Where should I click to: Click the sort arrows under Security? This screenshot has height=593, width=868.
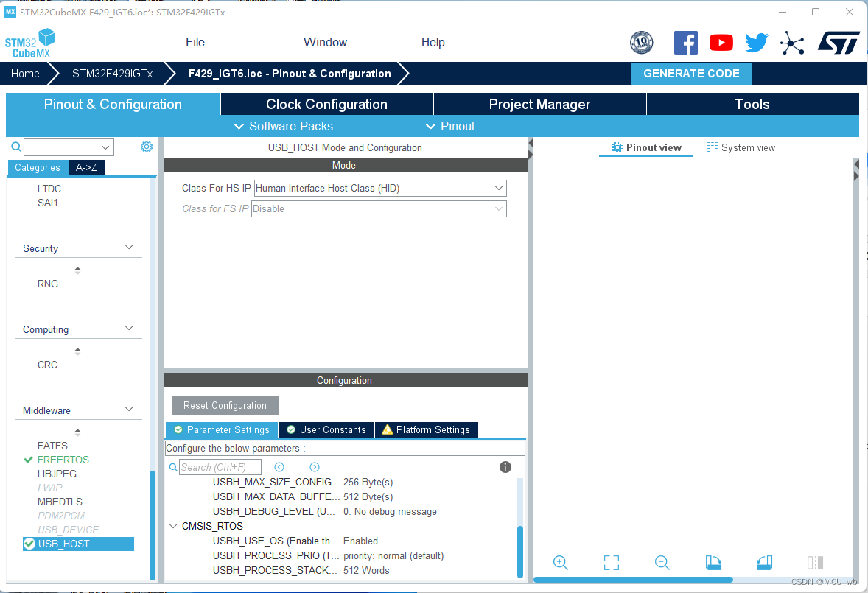click(x=77, y=270)
